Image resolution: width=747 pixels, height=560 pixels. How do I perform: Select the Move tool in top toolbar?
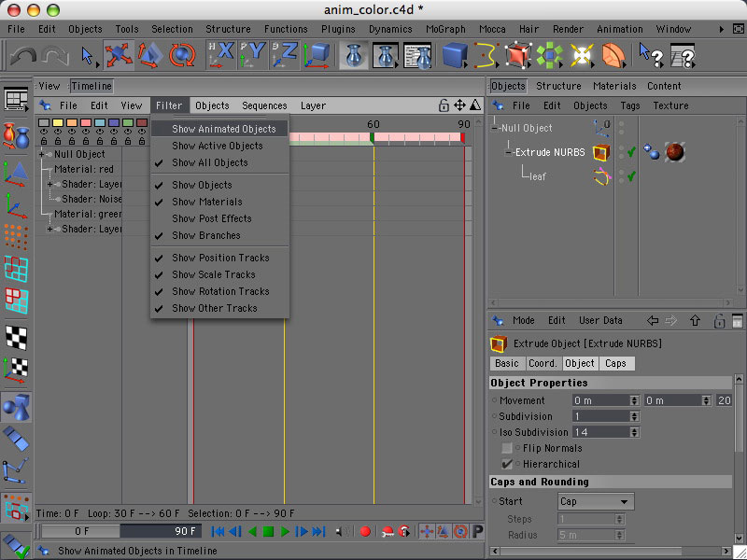[119, 56]
